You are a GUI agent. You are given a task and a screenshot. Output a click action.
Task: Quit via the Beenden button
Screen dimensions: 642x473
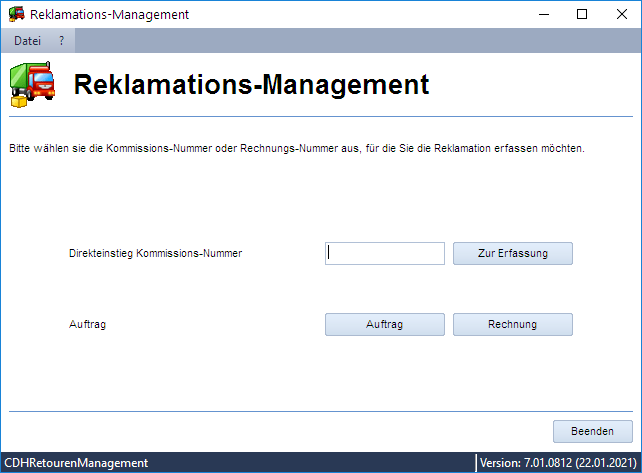pos(592,431)
